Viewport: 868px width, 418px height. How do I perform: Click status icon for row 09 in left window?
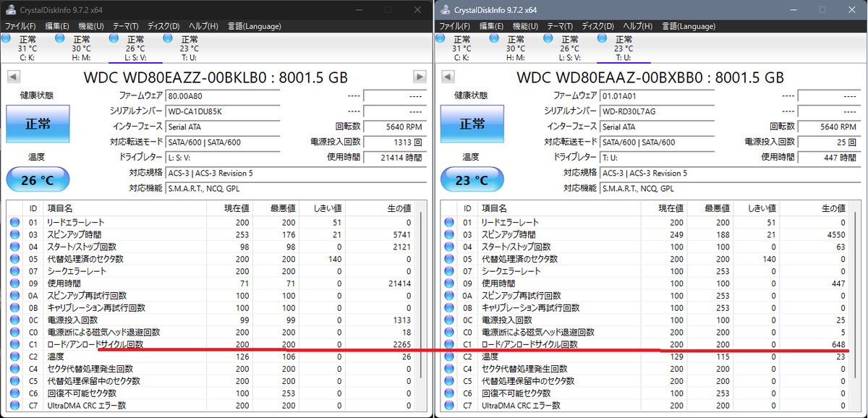pos(14,283)
